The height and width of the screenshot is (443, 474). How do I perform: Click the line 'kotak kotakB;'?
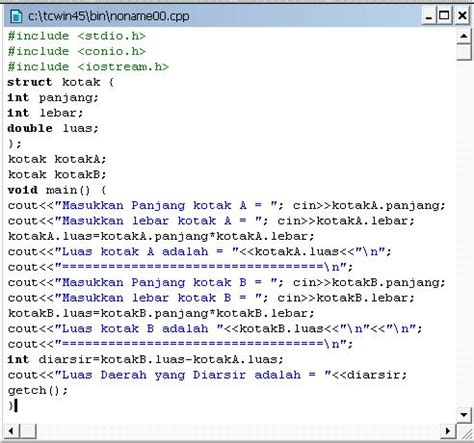pos(57,174)
